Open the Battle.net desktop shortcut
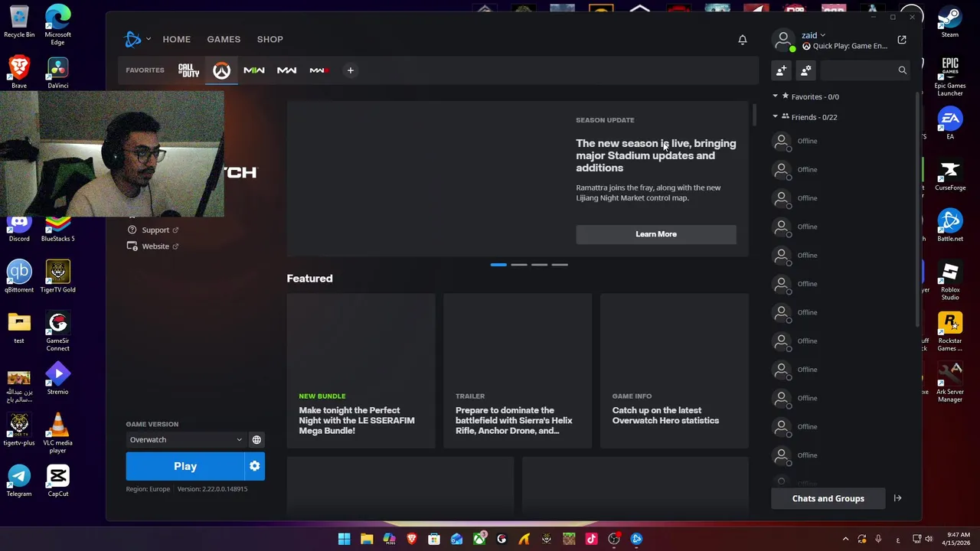The width and height of the screenshot is (980, 551). click(950, 226)
